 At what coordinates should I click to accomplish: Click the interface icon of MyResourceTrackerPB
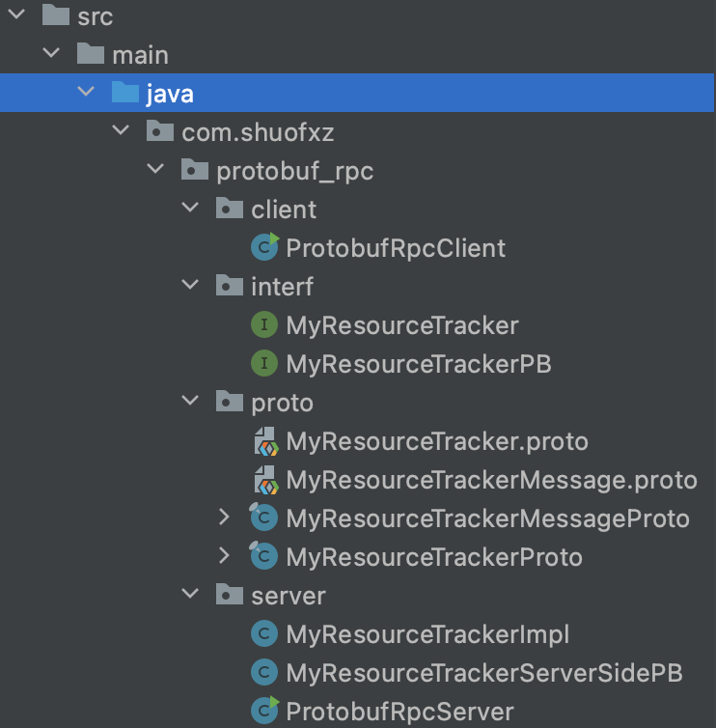coord(264,363)
